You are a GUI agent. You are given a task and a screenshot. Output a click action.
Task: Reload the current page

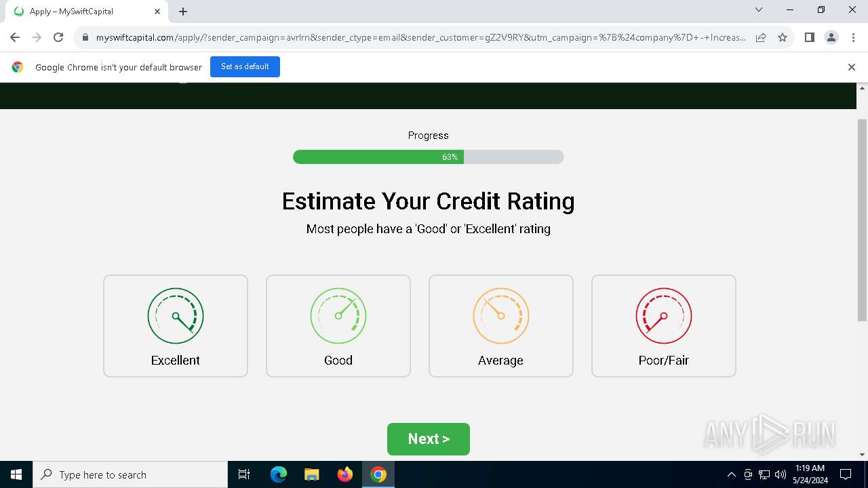pyautogui.click(x=58, y=37)
